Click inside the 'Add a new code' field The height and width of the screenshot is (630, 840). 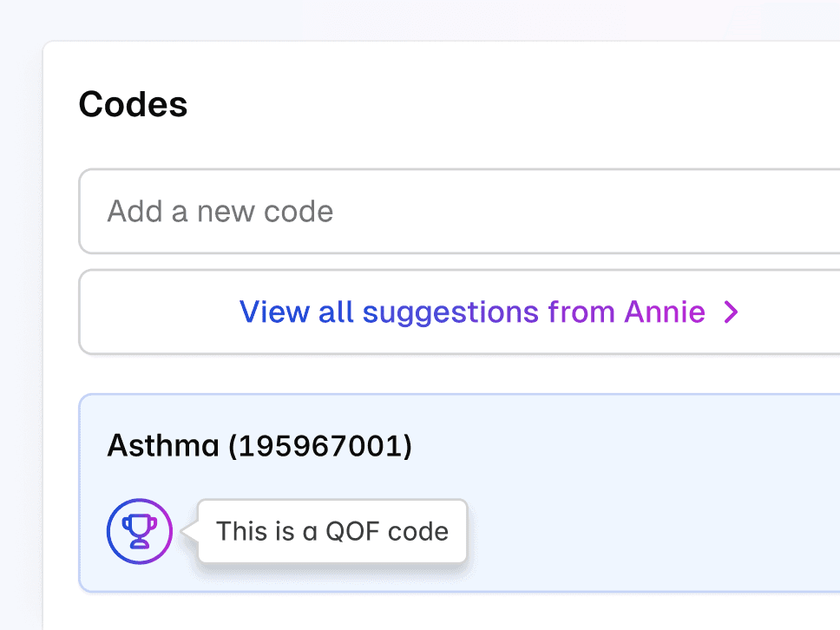pyautogui.click(x=347, y=211)
